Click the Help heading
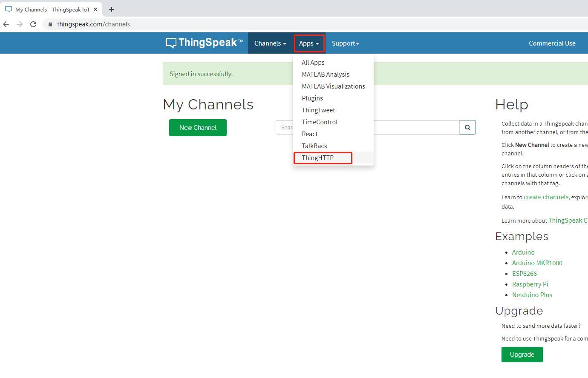This screenshot has width=588, height=378. pos(512,104)
